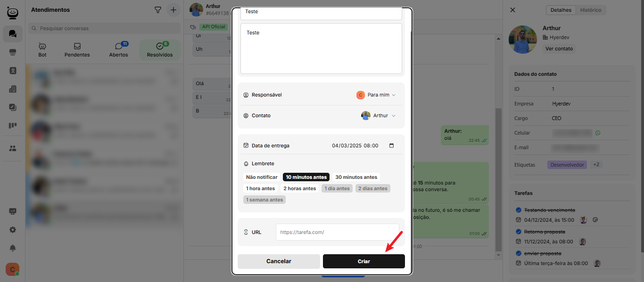The height and width of the screenshot is (282, 644).
Task: Expand the '+2' extra tags
Action: pos(596,165)
